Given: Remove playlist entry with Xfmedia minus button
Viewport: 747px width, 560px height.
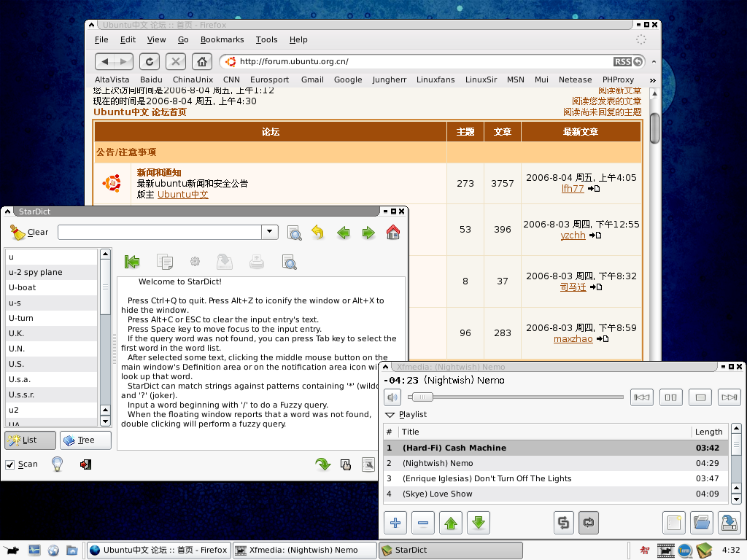Looking at the screenshot, I should [423, 523].
